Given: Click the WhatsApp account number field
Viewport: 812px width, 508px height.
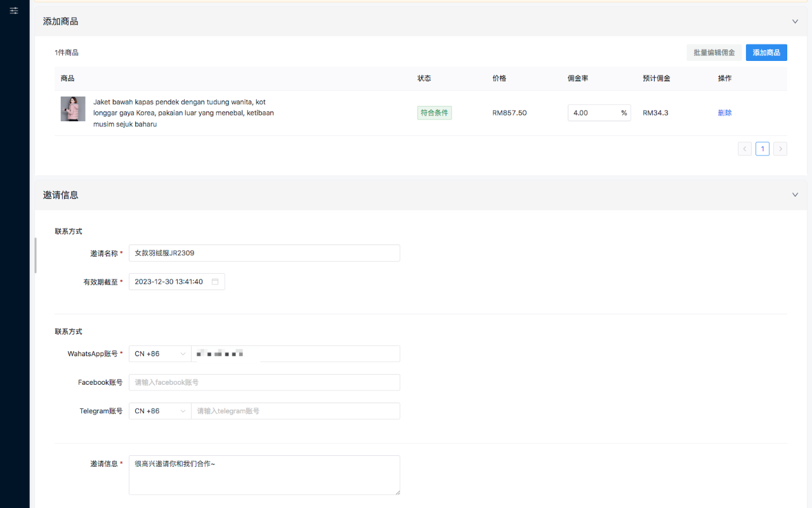Looking at the screenshot, I should (x=296, y=354).
